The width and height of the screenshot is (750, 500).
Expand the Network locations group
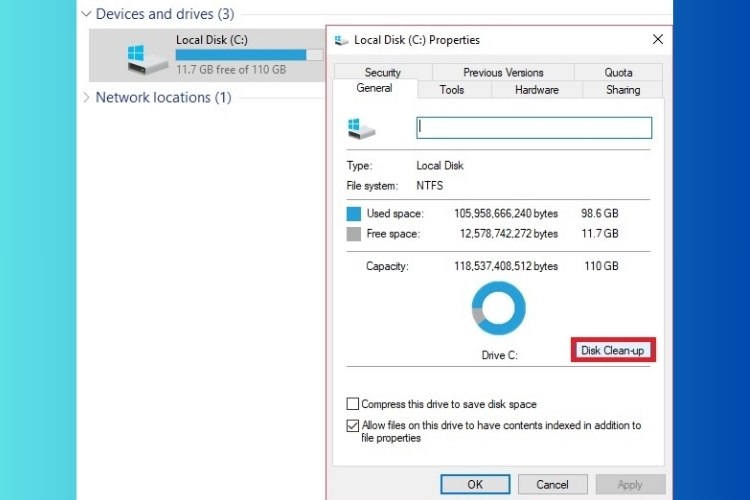tap(86, 97)
